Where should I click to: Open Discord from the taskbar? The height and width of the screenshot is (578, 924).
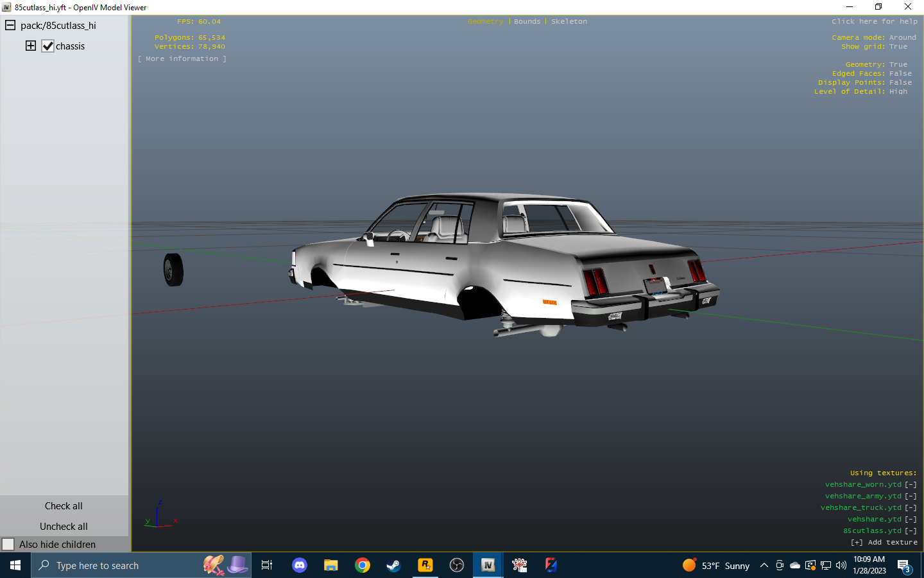pyautogui.click(x=300, y=565)
